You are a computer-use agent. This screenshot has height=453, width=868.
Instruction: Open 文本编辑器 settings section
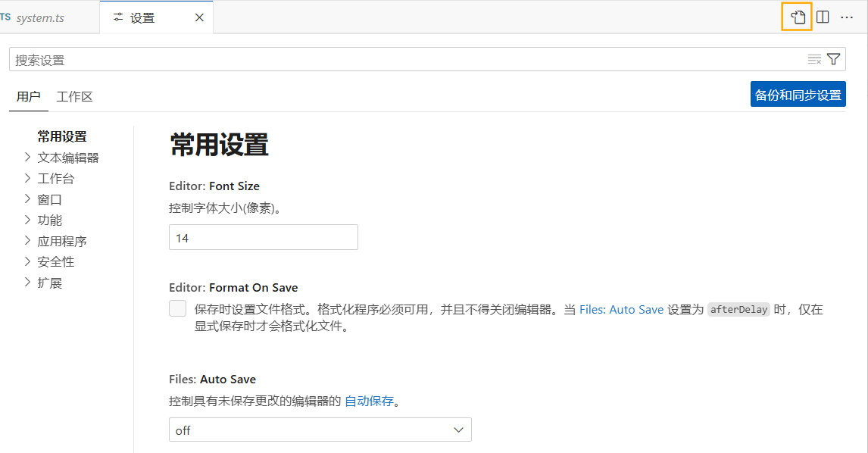tap(68, 158)
